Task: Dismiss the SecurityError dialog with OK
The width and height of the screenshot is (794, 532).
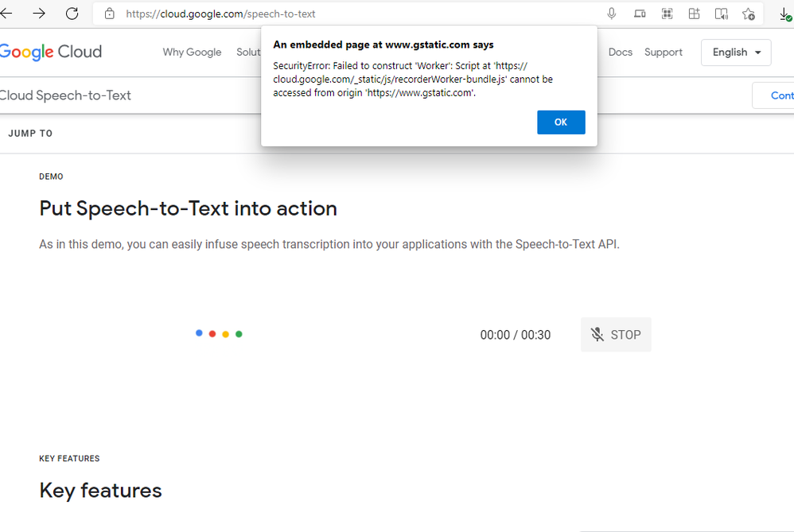Action: click(x=561, y=122)
